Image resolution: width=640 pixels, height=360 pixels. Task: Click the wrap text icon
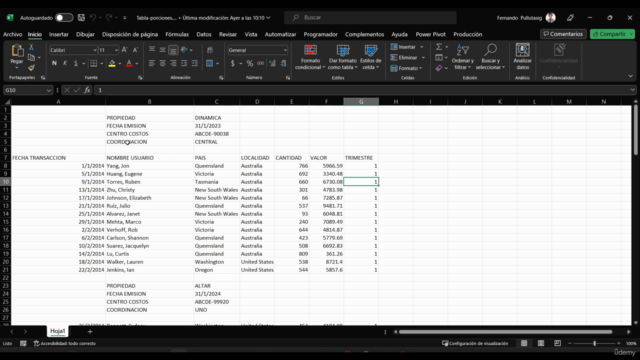tap(210, 50)
